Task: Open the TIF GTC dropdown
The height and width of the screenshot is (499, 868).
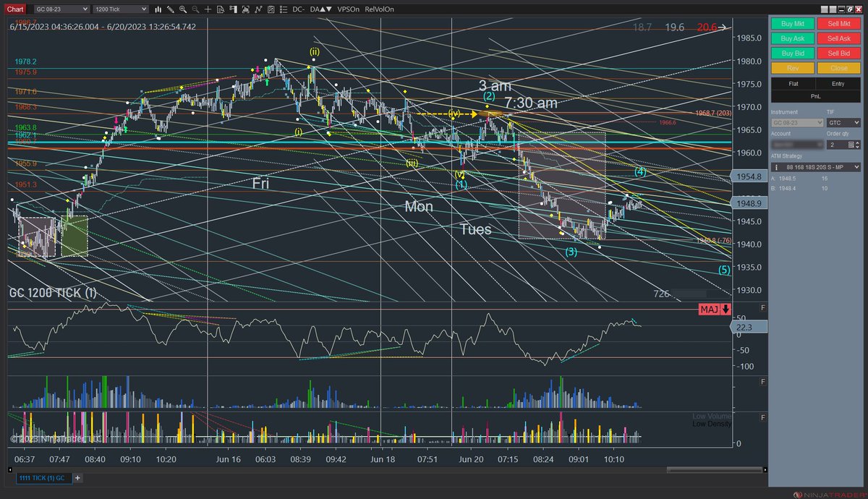Action: tap(843, 123)
